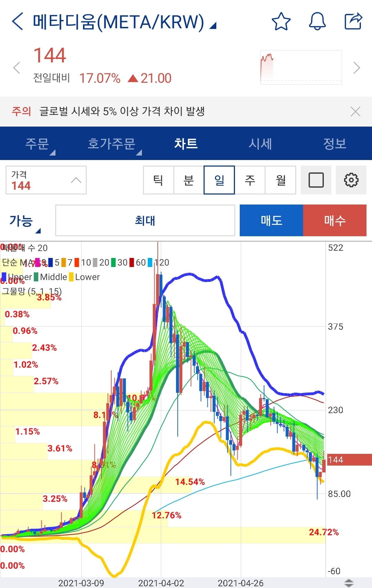Click the 144 current price tag on axis
372x588 pixels.
pos(349,460)
